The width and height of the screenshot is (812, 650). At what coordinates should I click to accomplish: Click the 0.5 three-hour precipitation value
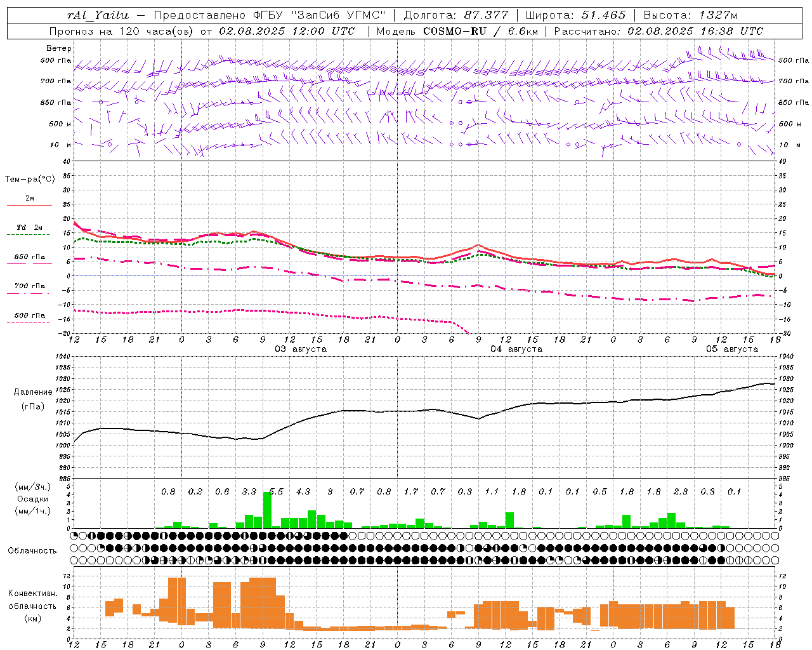pyautogui.click(x=599, y=492)
